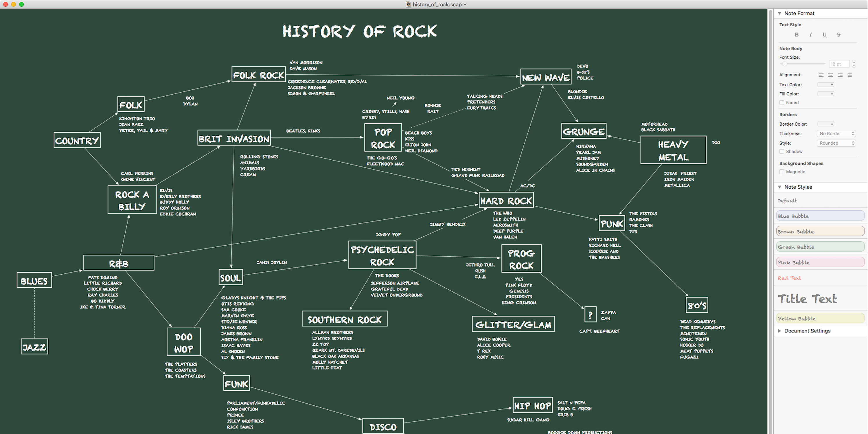Select the Red Text note style
The height and width of the screenshot is (434, 868).
[790, 278]
